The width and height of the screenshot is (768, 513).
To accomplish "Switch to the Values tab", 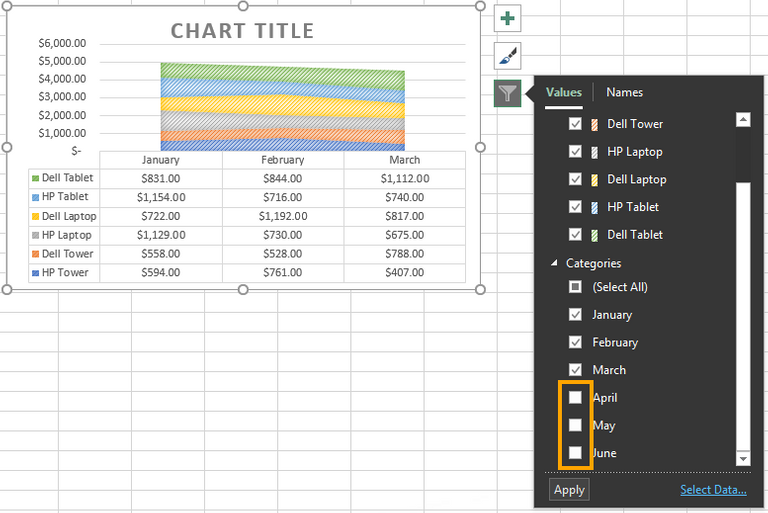I will click(x=564, y=92).
